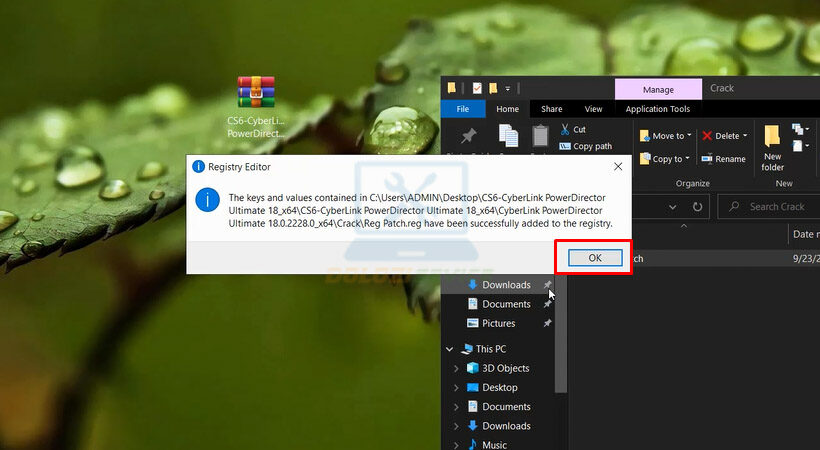
Task: Click the Rename icon in Organize group
Action: point(707,159)
